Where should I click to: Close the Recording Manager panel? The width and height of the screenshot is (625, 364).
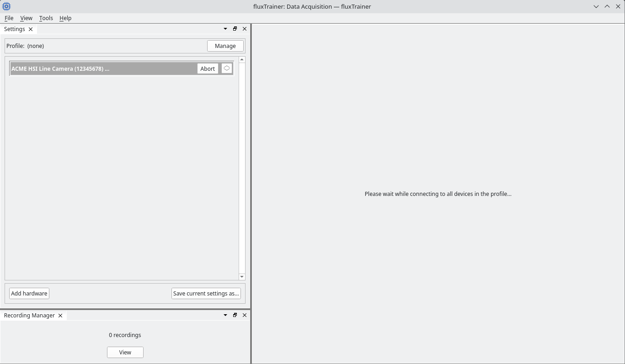[245, 315]
